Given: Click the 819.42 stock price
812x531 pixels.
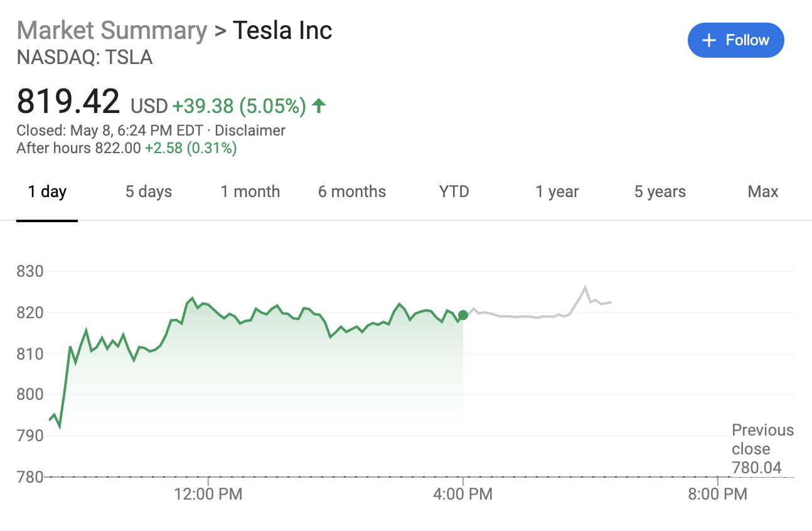Looking at the screenshot, I should coord(68,102).
